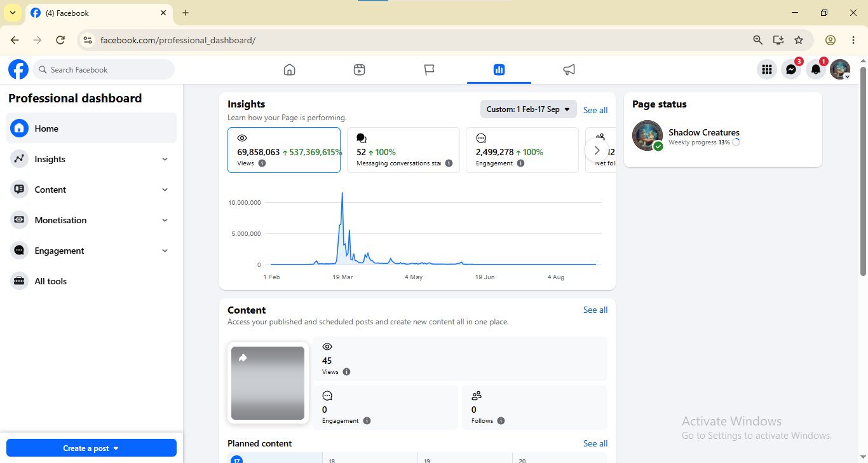The width and height of the screenshot is (868, 463).
Task: Go to the Home feed icon
Action: pos(290,70)
